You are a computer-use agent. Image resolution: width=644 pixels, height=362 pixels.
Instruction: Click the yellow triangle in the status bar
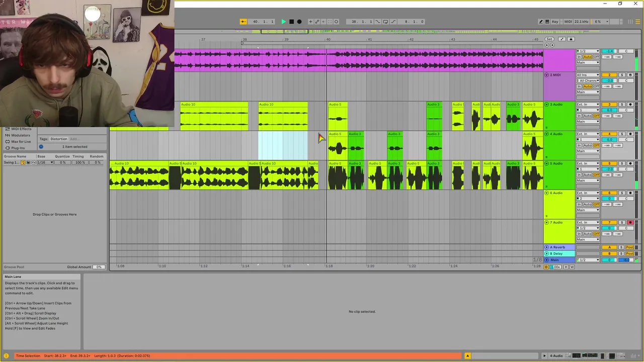click(x=467, y=356)
